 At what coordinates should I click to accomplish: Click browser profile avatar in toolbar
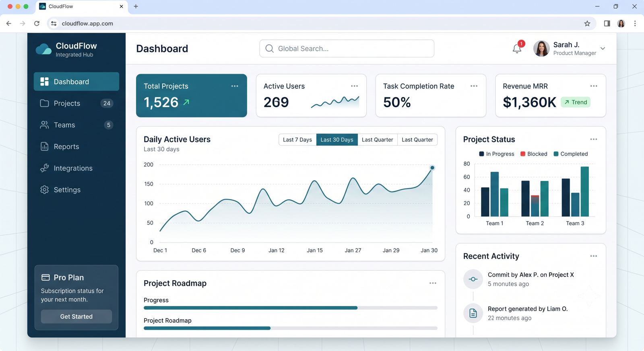(621, 23)
